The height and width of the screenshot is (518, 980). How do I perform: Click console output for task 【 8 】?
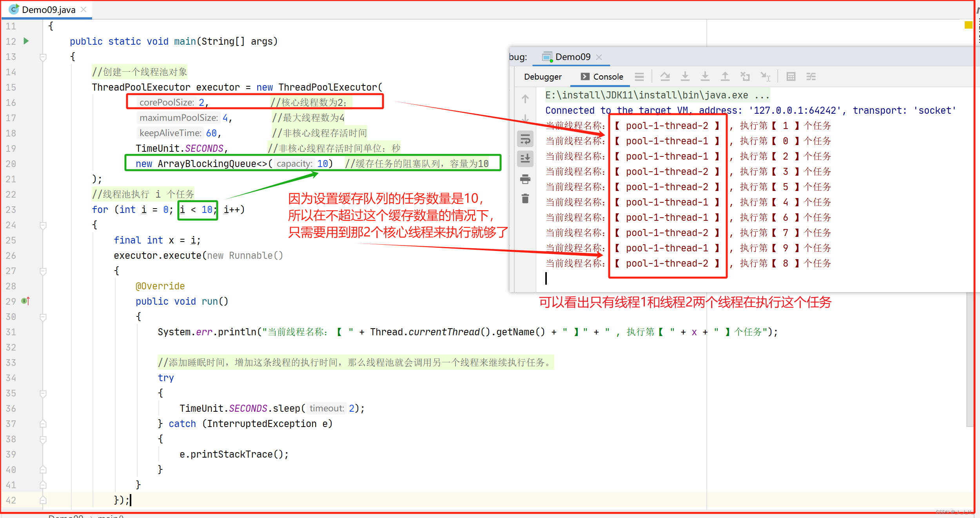688,264
